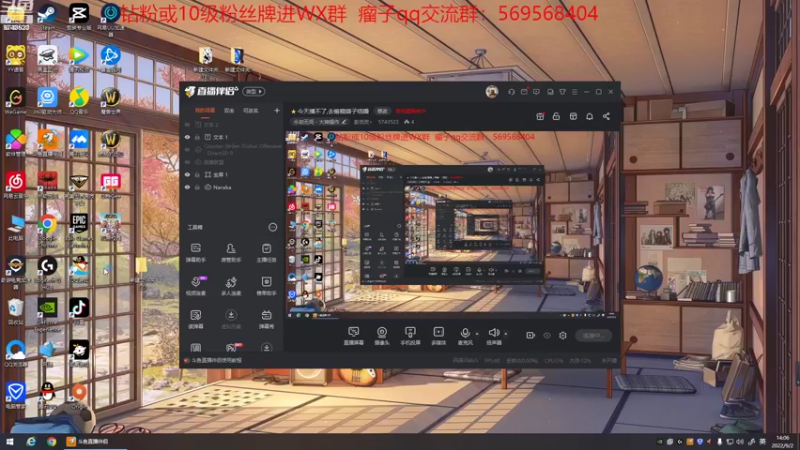The width and height of the screenshot is (800, 450).
Task: Open the 读弹幕 tool
Action: click(196, 319)
